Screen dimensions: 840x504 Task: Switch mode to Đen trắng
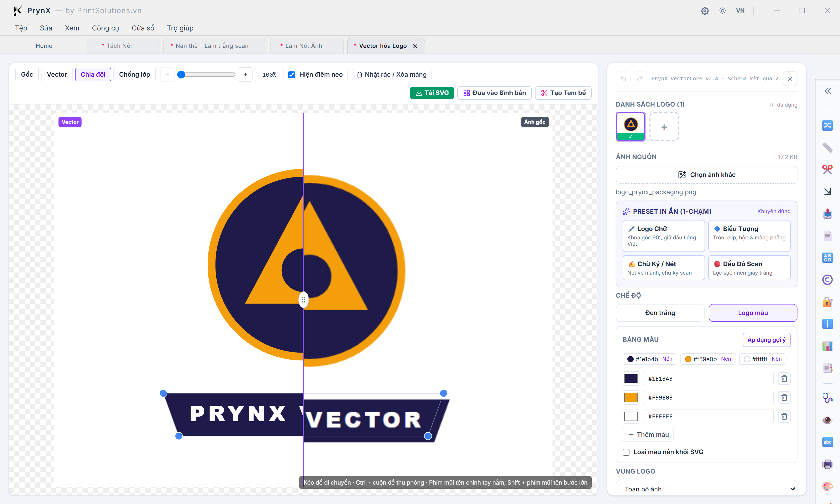[x=660, y=313]
